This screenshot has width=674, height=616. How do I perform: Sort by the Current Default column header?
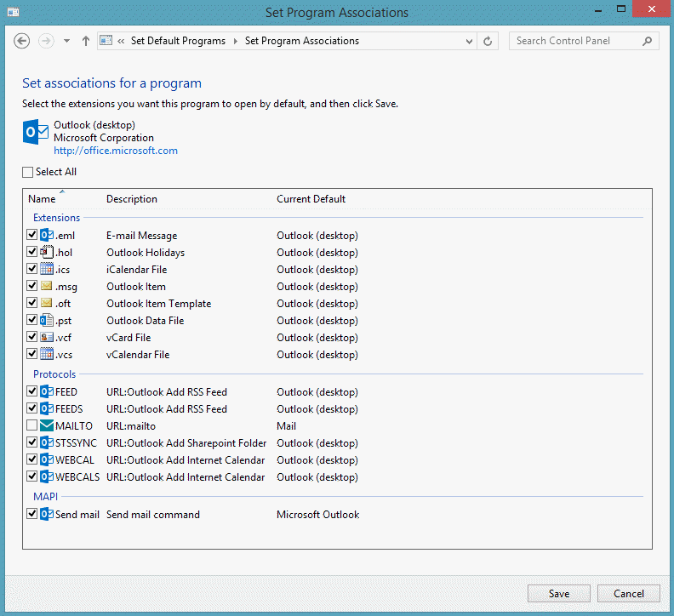click(x=311, y=199)
